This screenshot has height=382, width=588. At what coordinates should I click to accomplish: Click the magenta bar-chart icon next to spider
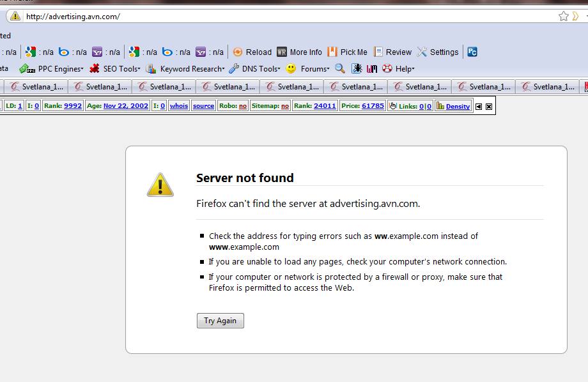click(371, 68)
